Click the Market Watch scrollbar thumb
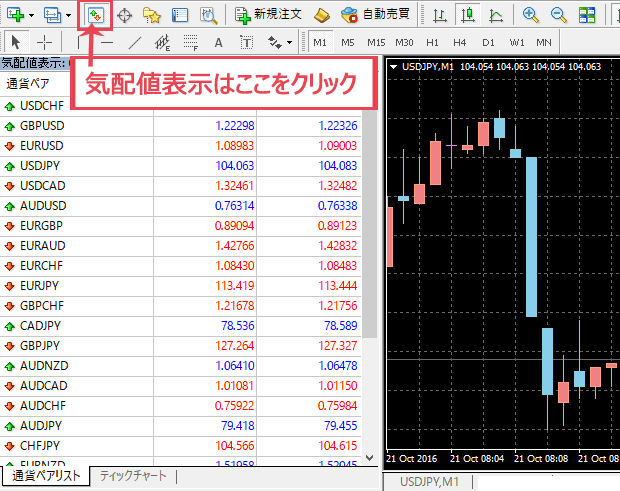The image size is (620, 491). click(370, 223)
